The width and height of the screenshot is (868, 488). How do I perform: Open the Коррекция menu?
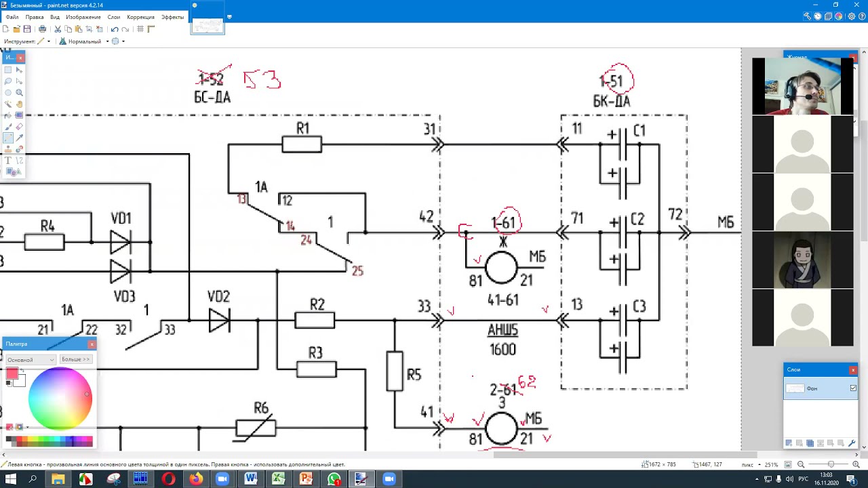[x=140, y=17]
